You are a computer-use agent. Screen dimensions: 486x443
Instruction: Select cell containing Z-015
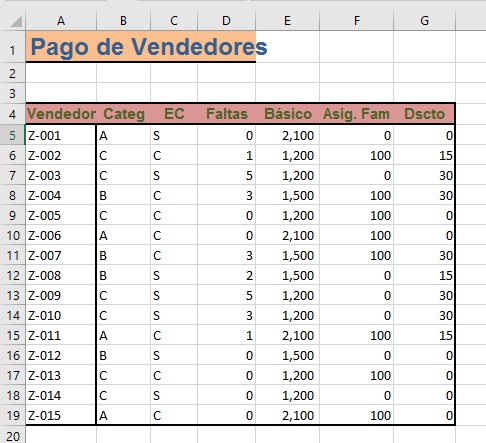click(x=61, y=415)
